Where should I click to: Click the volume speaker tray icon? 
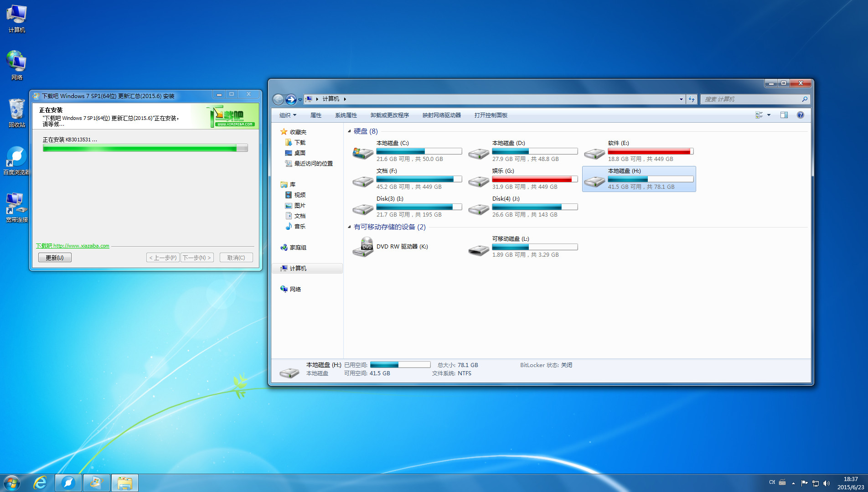point(827,483)
